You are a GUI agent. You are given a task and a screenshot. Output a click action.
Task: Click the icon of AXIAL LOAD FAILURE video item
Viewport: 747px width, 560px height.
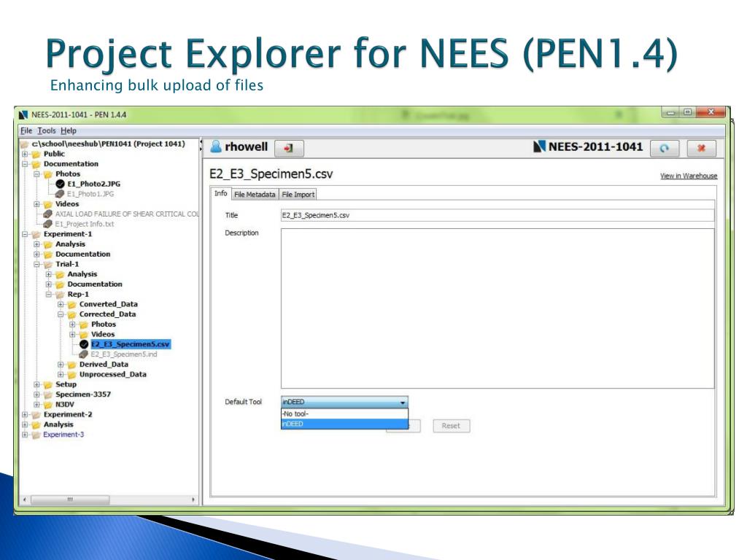[x=47, y=214]
